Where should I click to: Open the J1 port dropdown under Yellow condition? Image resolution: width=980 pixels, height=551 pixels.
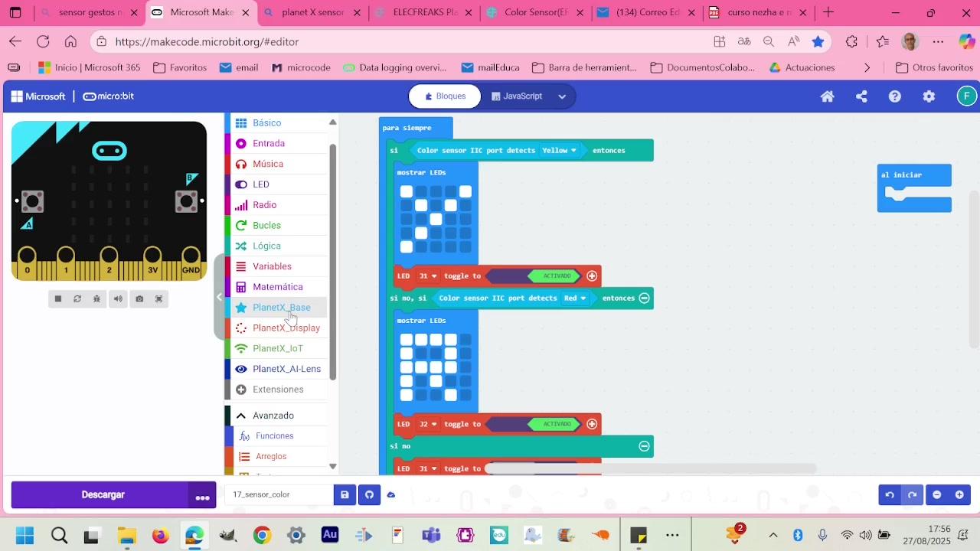tap(428, 275)
